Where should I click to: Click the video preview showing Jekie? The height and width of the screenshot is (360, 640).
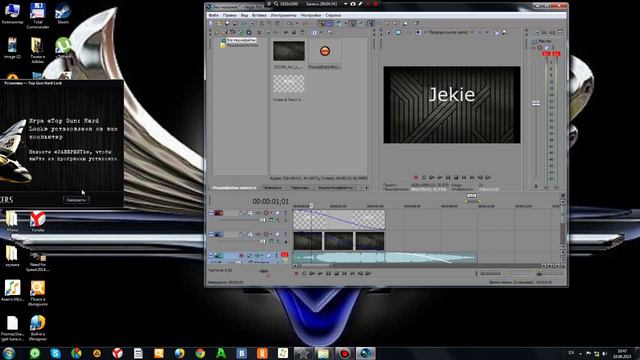point(452,105)
